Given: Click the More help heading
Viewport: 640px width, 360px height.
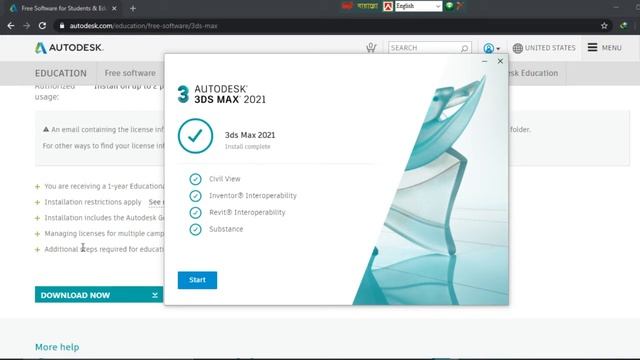Looking at the screenshot, I should click(x=57, y=347).
